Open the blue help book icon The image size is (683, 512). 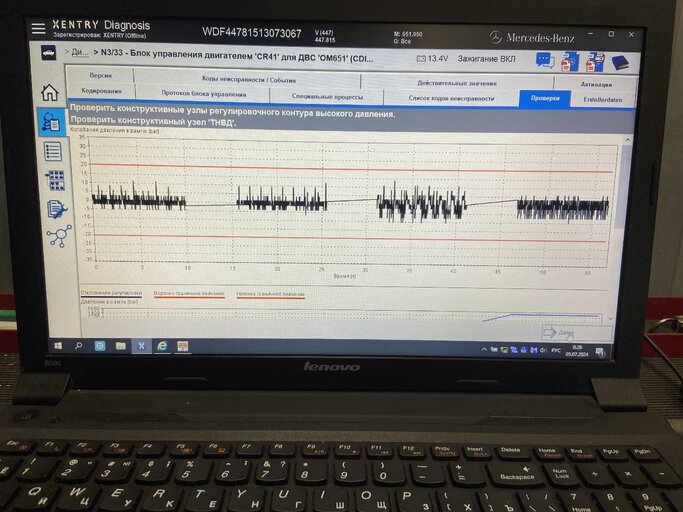click(621, 62)
